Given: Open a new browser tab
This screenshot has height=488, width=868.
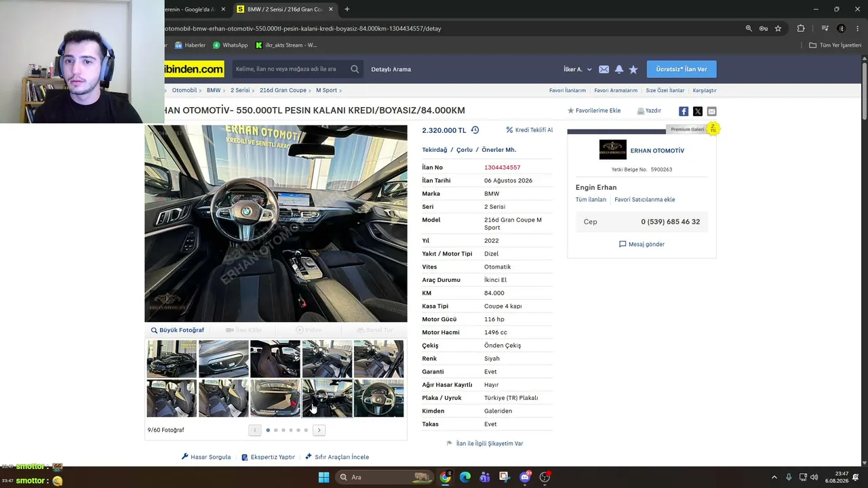Looking at the screenshot, I should coord(347,9).
